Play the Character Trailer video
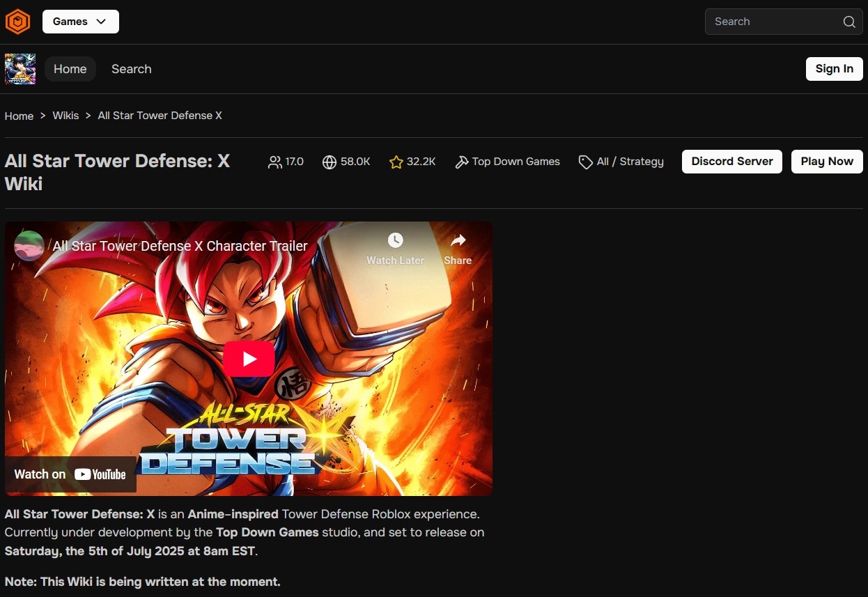 pos(249,359)
